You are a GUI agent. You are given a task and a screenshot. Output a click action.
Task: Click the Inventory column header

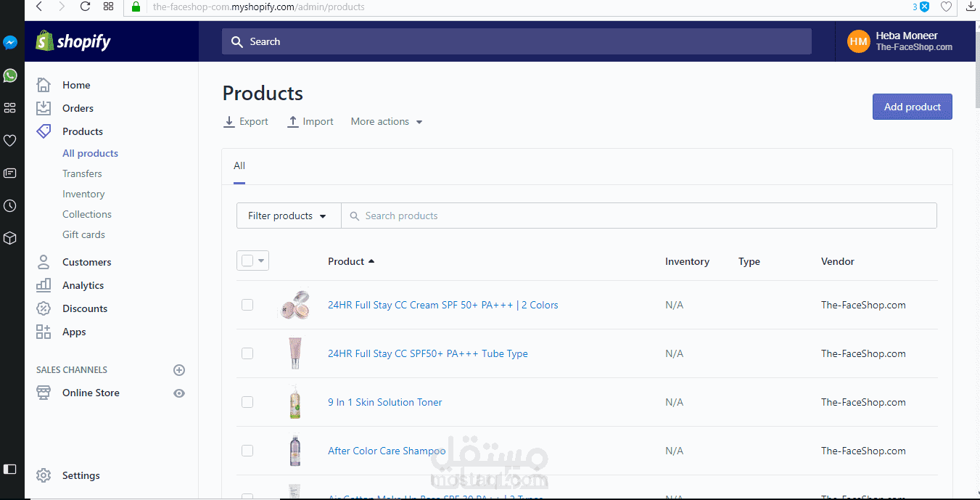point(687,261)
